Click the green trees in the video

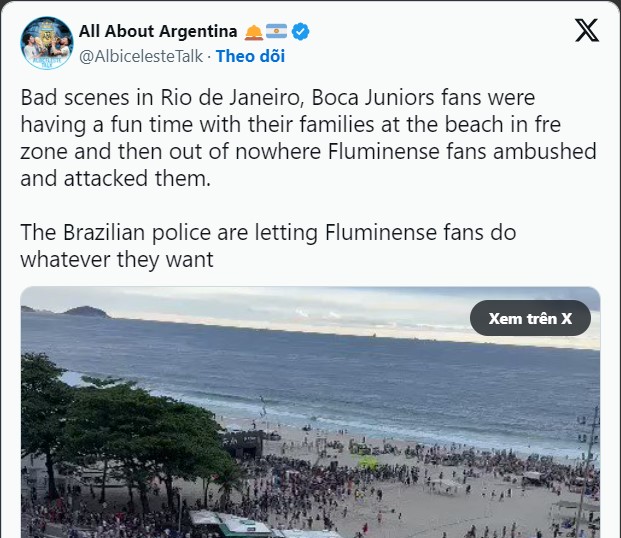coord(110,420)
